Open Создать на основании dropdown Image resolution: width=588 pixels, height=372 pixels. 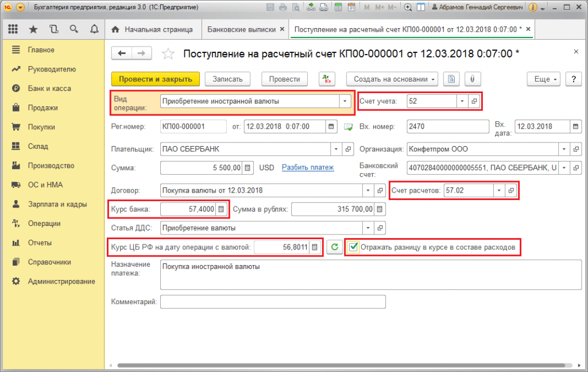tap(392, 79)
